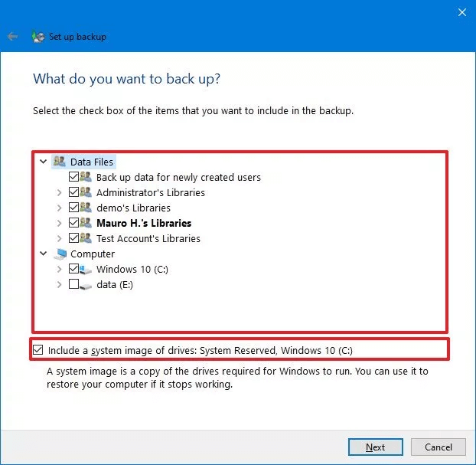Viewport: 476px width, 465px height.
Task: Select Test Account's Libraries label text
Action: (x=148, y=238)
